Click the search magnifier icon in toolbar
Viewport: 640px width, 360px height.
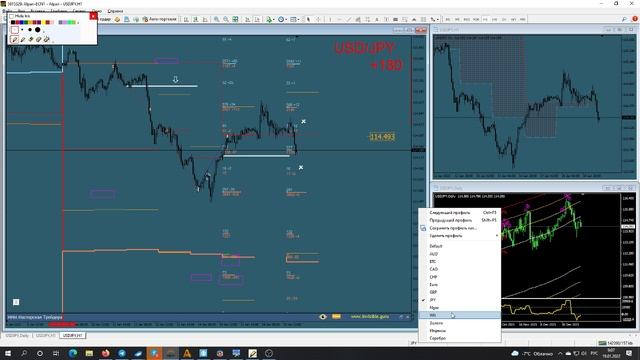point(624,19)
